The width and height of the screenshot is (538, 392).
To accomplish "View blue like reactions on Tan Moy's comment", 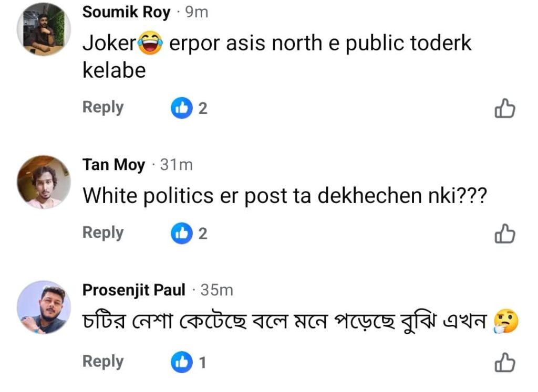I will (x=189, y=234).
